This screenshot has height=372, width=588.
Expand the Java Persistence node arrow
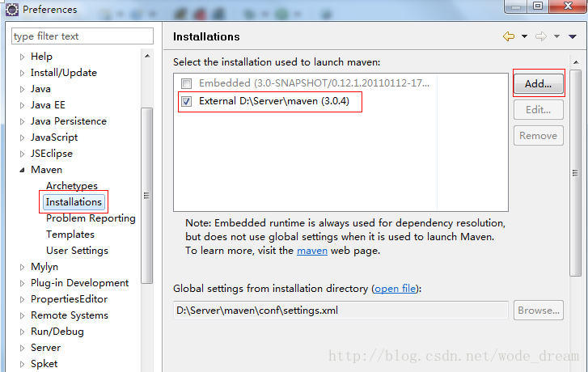pos(22,121)
